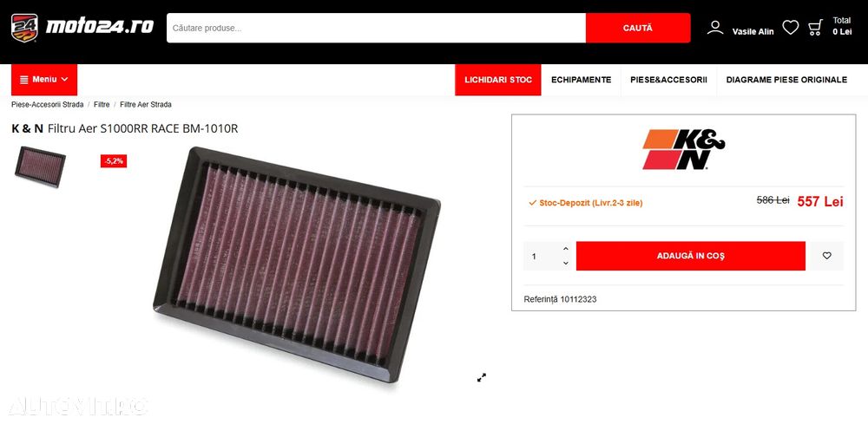Image resolution: width=868 pixels, height=424 pixels.
Task: Click the K&N brand logo
Action: pos(684,150)
